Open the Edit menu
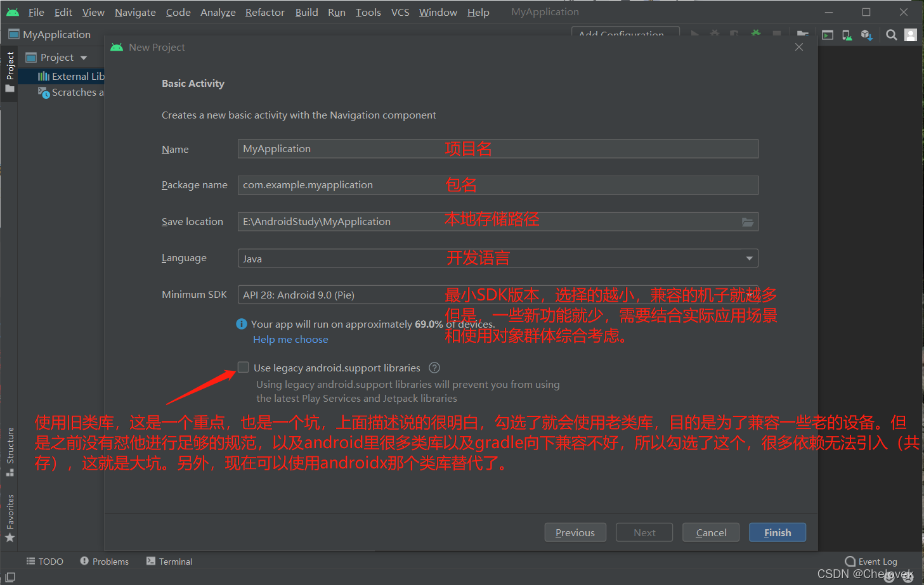Viewport: 924px width, 585px height. click(63, 12)
